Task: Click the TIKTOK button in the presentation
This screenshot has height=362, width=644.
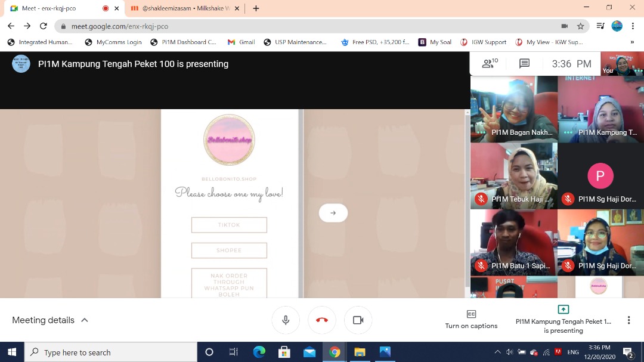Action: point(229,225)
